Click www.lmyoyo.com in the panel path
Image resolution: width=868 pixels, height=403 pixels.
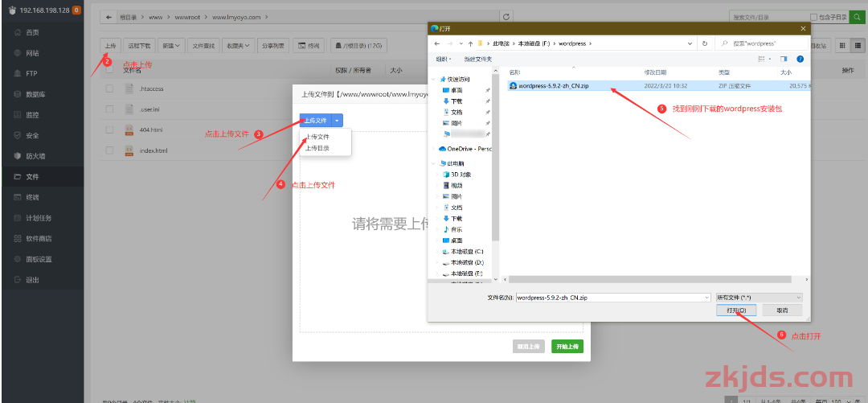(x=236, y=17)
